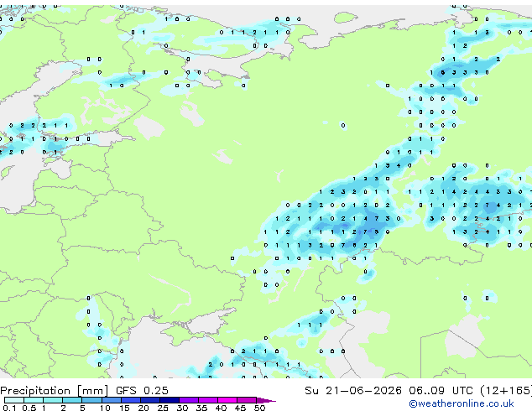The height and width of the screenshot is (411, 532).
Task: Open the weatheronline.co.uk copyright link
Action: click(x=462, y=403)
